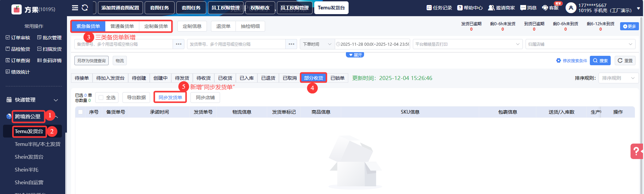Click 导出数据 export button
Screen dimensions: 644x194
(x=136, y=98)
